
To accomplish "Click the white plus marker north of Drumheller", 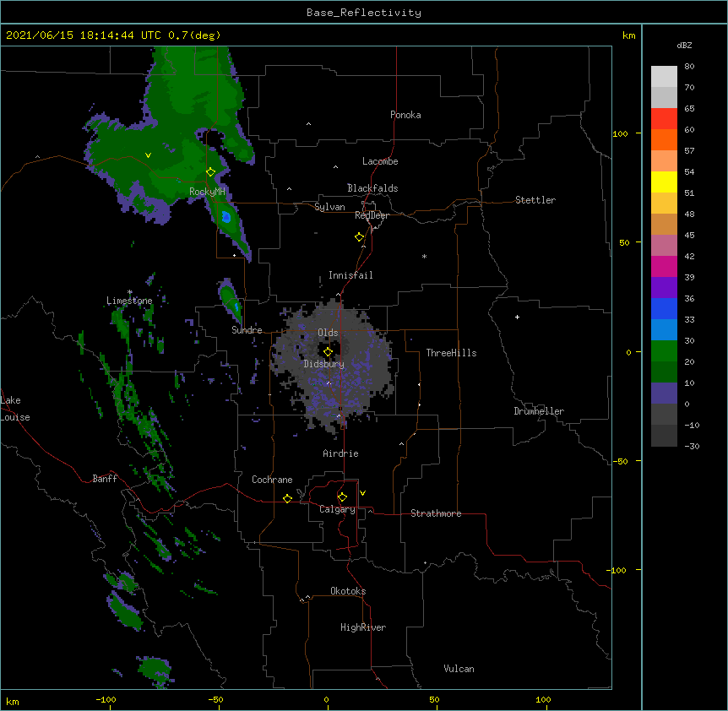I will pos(517,317).
